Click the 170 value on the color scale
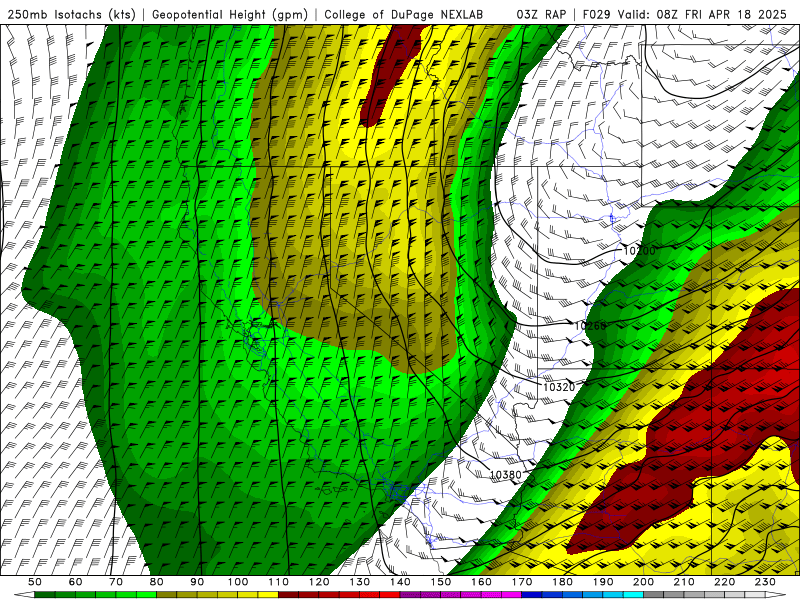Image resolution: width=800 pixels, height=600 pixels. [521, 582]
